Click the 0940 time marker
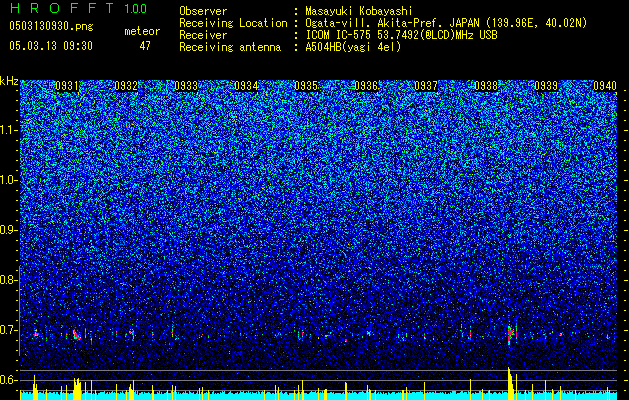The width and height of the screenshot is (629, 400). [x=605, y=86]
